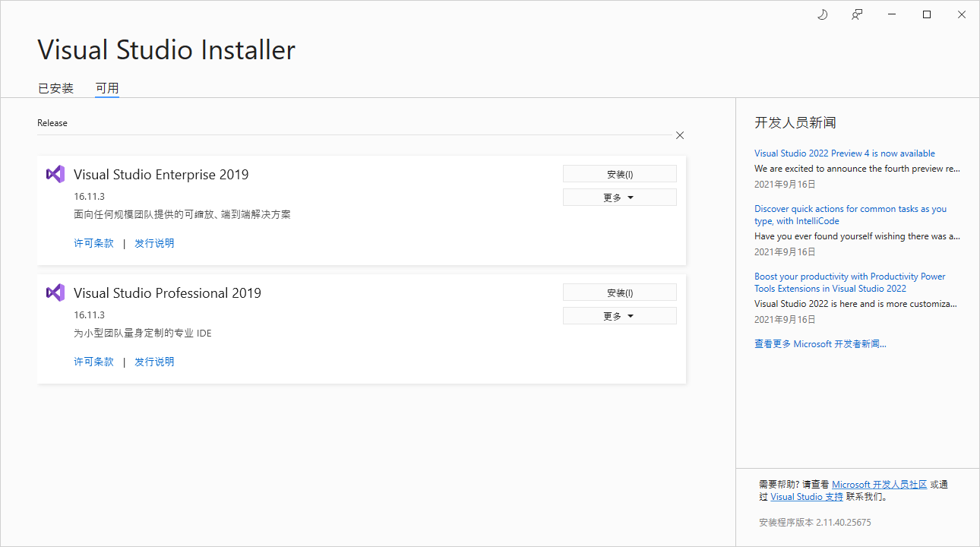Install Visual Studio Enterprise 2019
The width and height of the screenshot is (980, 547).
point(620,174)
